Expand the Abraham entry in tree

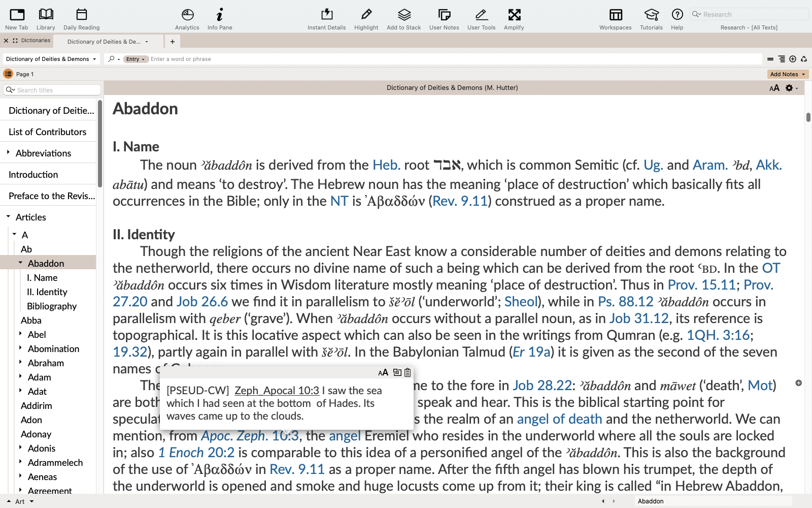click(x=20, y=363)
